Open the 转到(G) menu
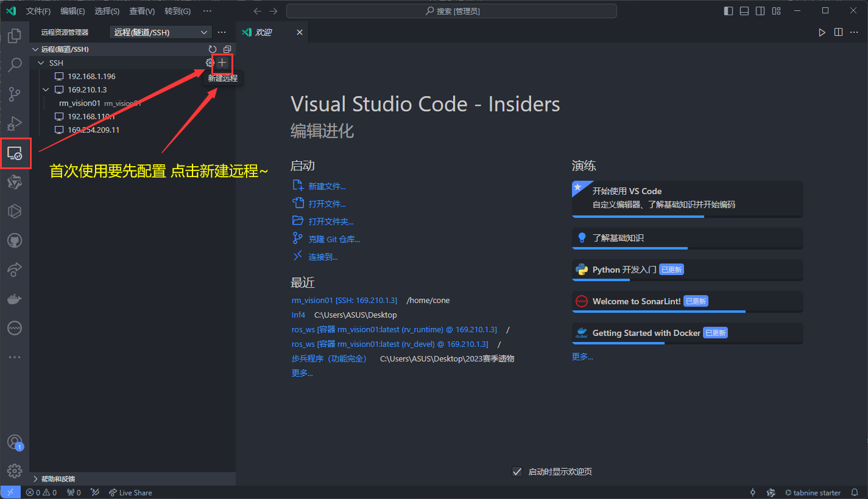This screenshot has height=499, width=868. point(177,11)
